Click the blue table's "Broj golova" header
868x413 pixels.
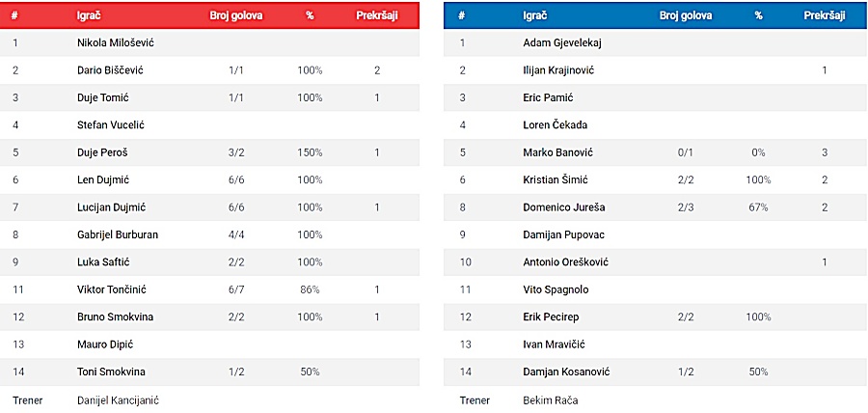(x=686, y=16)
